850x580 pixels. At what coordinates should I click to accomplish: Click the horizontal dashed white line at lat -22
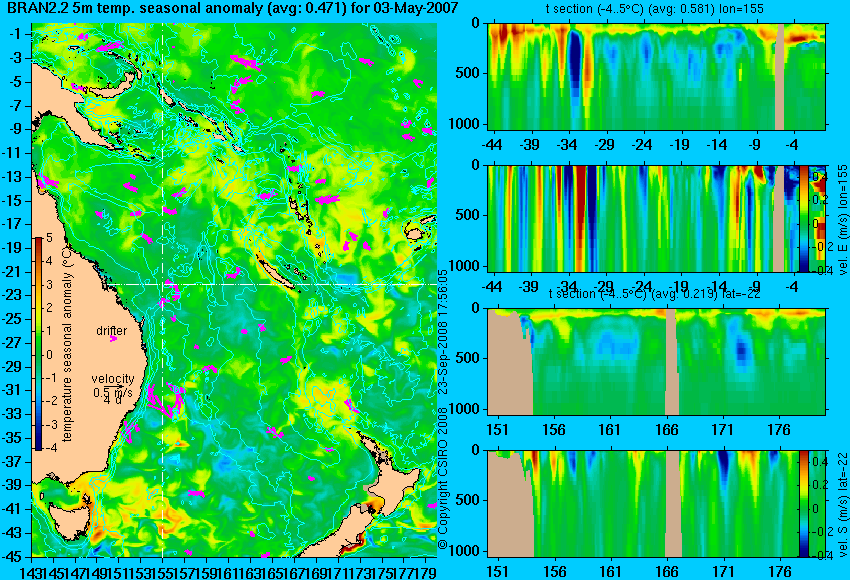(x=234, y=284)
